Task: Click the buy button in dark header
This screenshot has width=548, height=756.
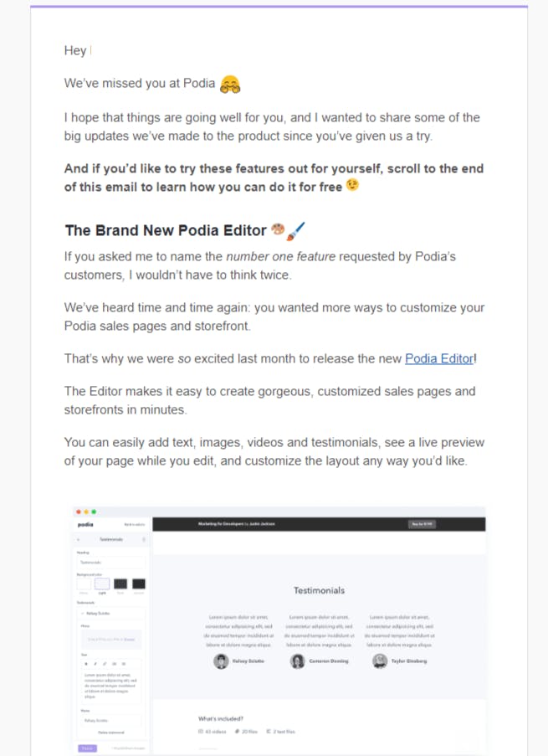Action: [x=423, y=524]
